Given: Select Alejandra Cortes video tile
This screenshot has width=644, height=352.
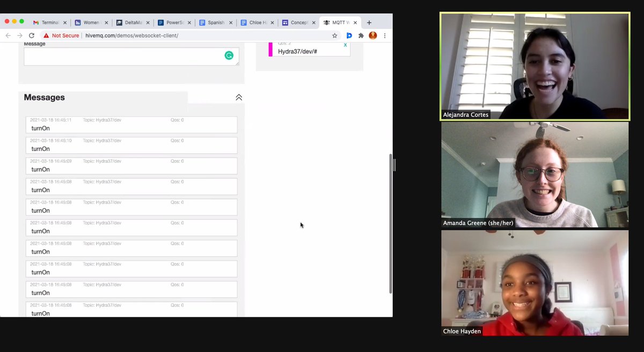Looking at the screenshot, I should click(535, 66).
